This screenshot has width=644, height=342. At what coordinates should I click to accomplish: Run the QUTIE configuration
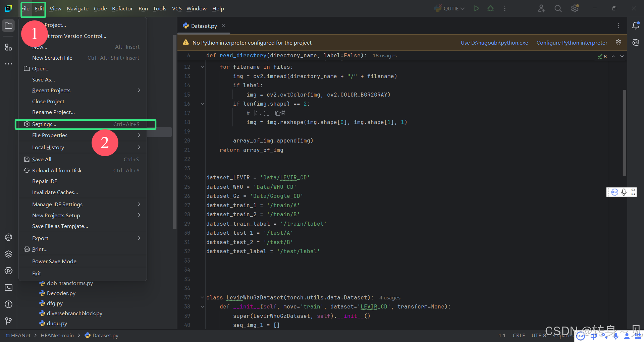pyautogui.click(x=476, y=8)
